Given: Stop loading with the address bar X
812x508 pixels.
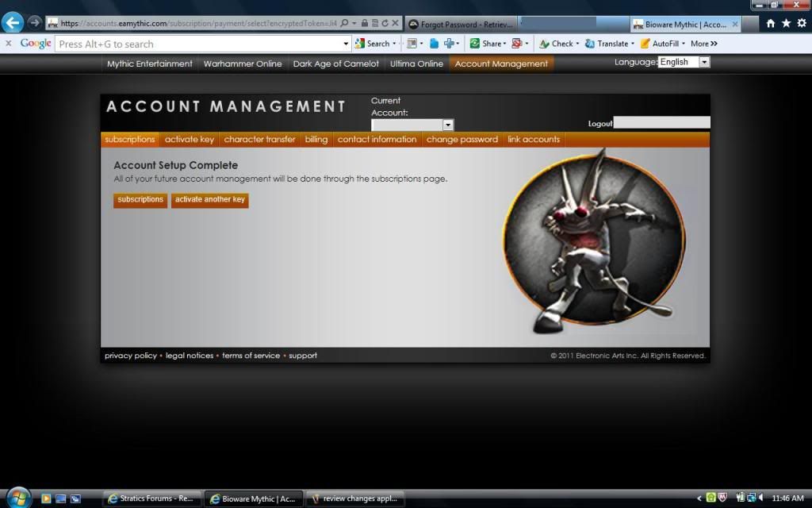Looking at the screenshot, I should pos(395,23).
